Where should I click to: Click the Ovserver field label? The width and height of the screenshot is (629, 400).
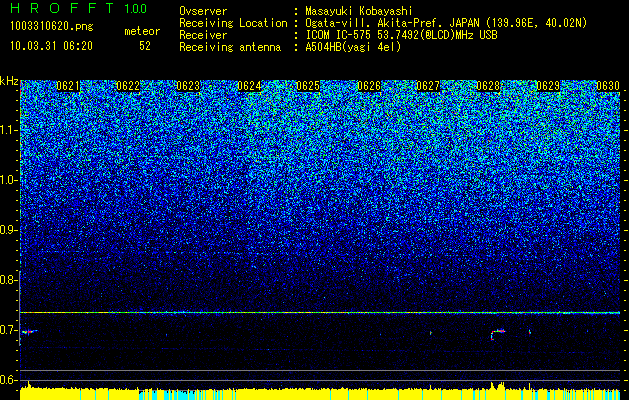tap(203, 12)
